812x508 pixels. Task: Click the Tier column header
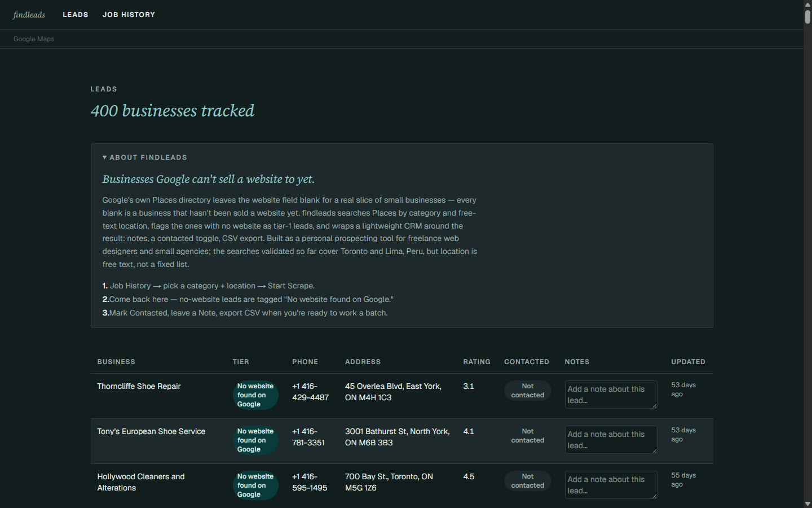point(241,362)
